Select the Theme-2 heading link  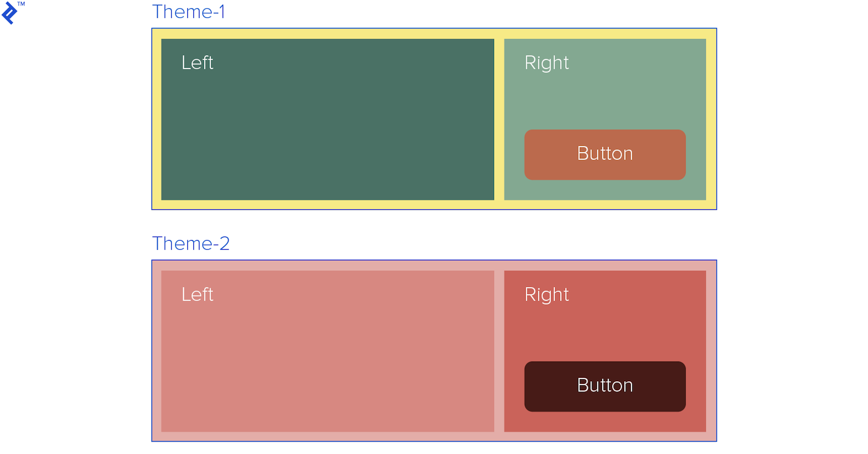190,243
